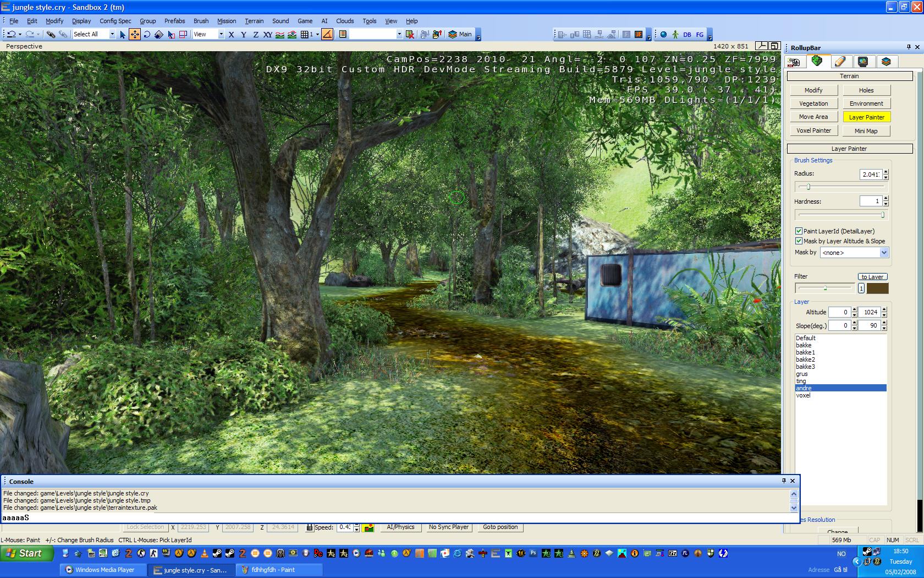Click the Mini Map button
Viewport: 924px width, 578px height.
pos(866,131)
